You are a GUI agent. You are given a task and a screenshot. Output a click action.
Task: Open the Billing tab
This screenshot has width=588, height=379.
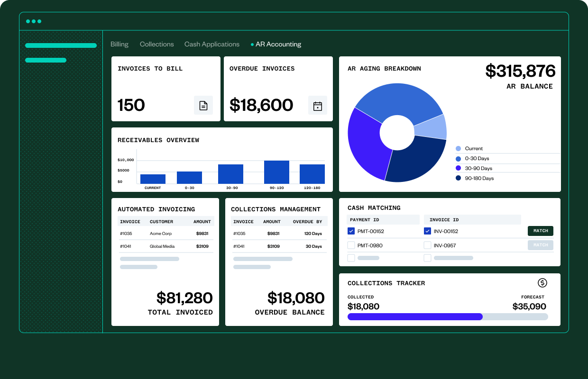point(119,44)
